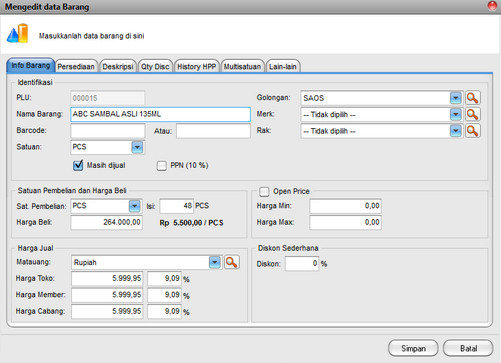501x363 pixels.
Task: Select the Lain-lain tab
Action: 283,66
